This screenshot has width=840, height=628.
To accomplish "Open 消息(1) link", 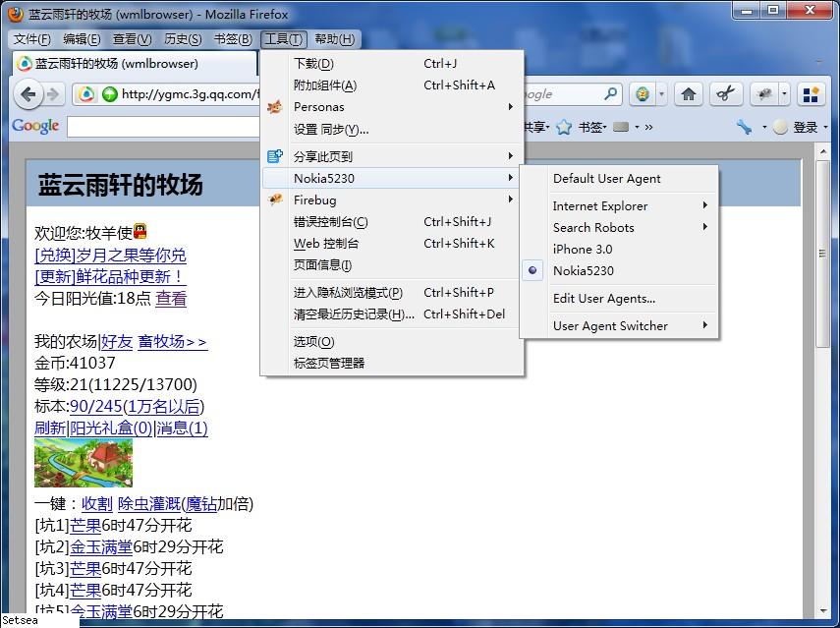I will pyautogui.click(x=182, y=428).
